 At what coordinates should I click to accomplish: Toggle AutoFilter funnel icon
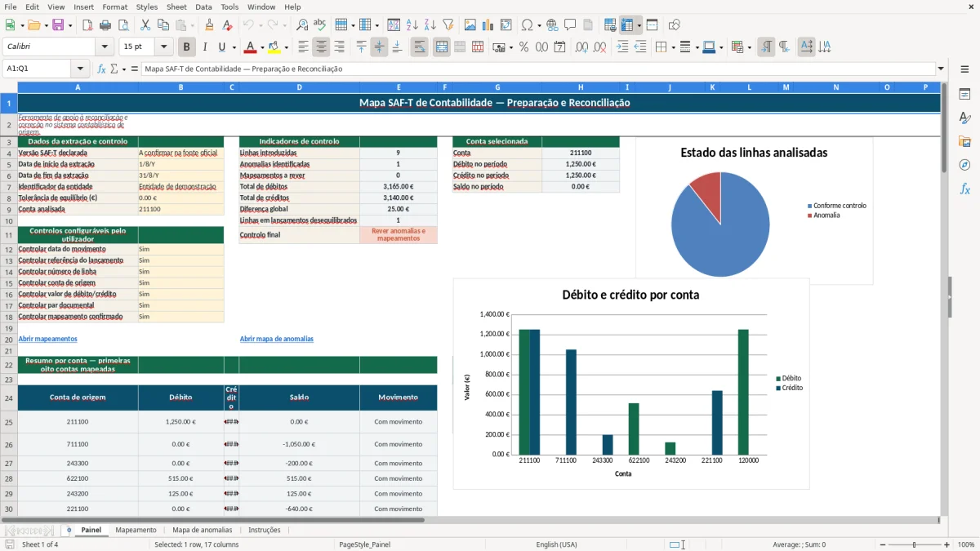(448, 25)
